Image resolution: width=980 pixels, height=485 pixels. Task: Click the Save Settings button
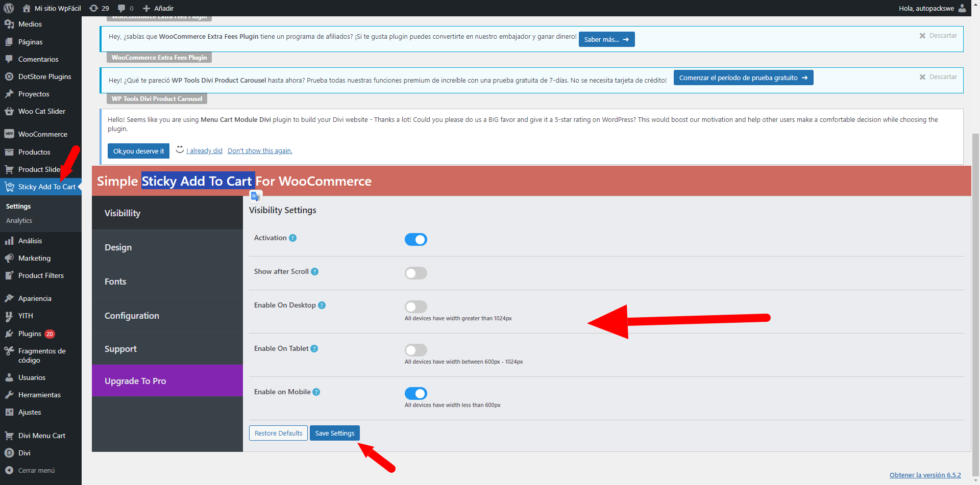[335, 433]
